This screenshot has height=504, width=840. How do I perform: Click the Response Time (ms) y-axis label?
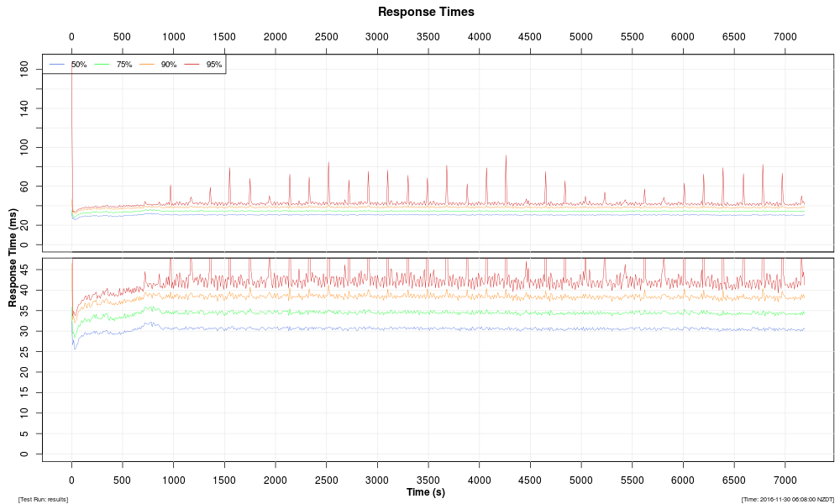click(13, 257)
